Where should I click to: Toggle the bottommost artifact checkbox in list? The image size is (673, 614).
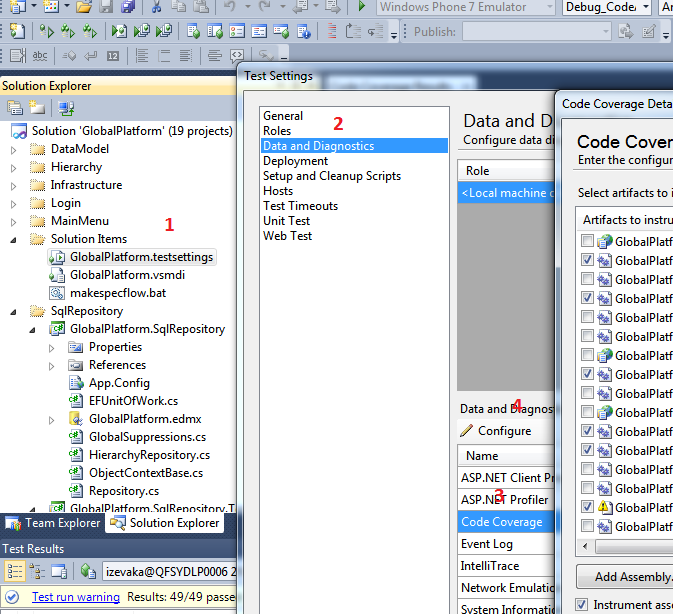click(587, 525)
